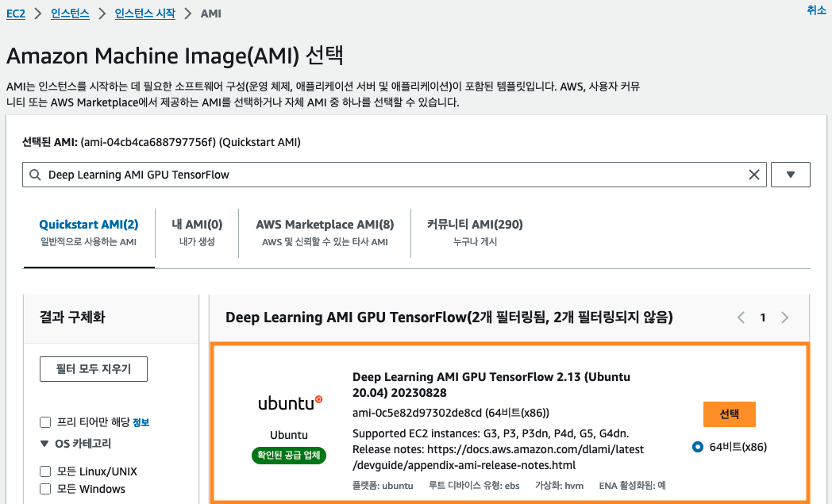Click AMI title Deep Learning AMI GPU TensorFlow 2.13
This screenshot has height=504, width=832.
[x=491, y=385]
